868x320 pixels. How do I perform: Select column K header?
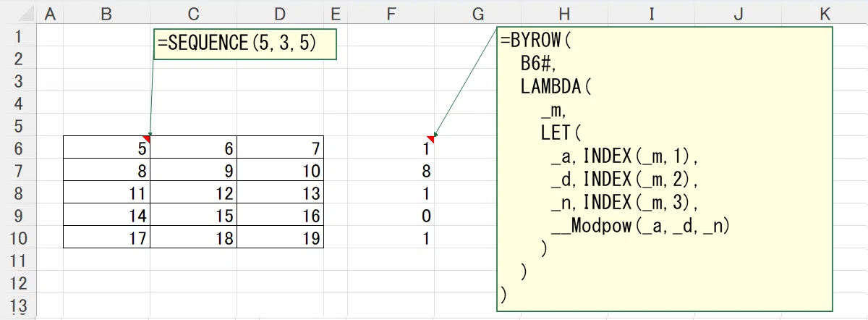825,13
